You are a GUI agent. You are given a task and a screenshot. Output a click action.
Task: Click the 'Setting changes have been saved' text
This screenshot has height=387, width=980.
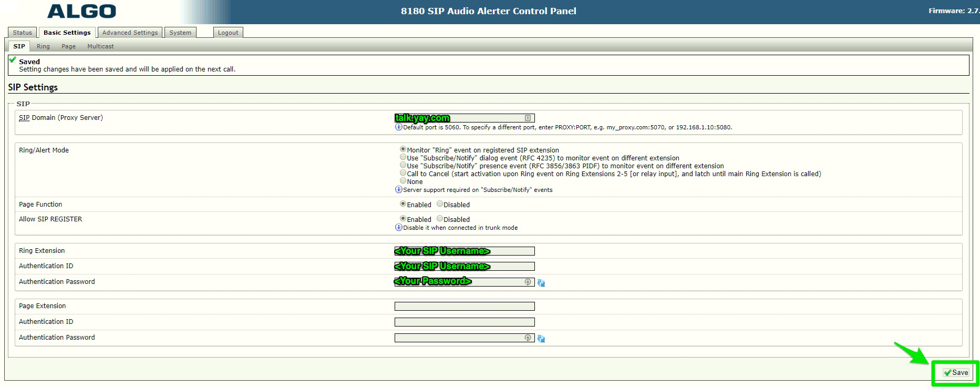tap(127, 69)
